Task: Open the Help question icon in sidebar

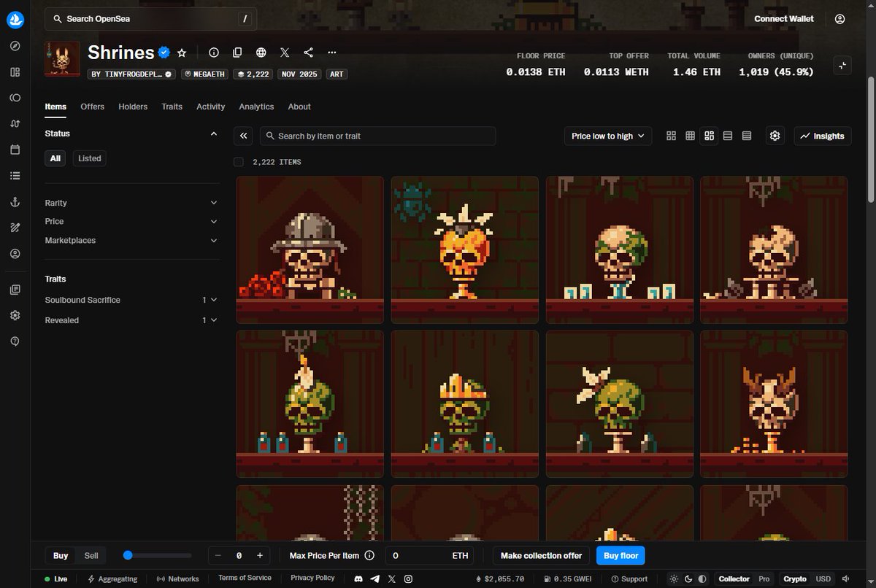Action: (15, 341)
